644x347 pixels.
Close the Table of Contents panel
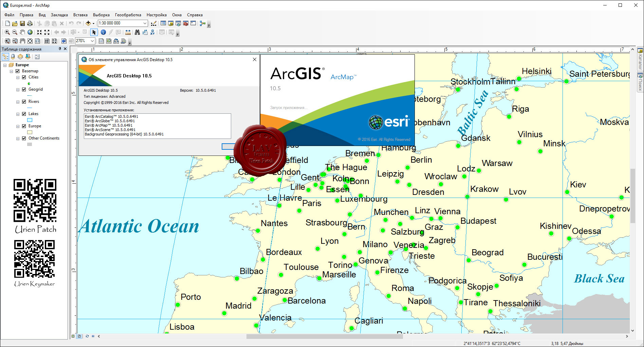pyautogui.click(x=65, y=49)
